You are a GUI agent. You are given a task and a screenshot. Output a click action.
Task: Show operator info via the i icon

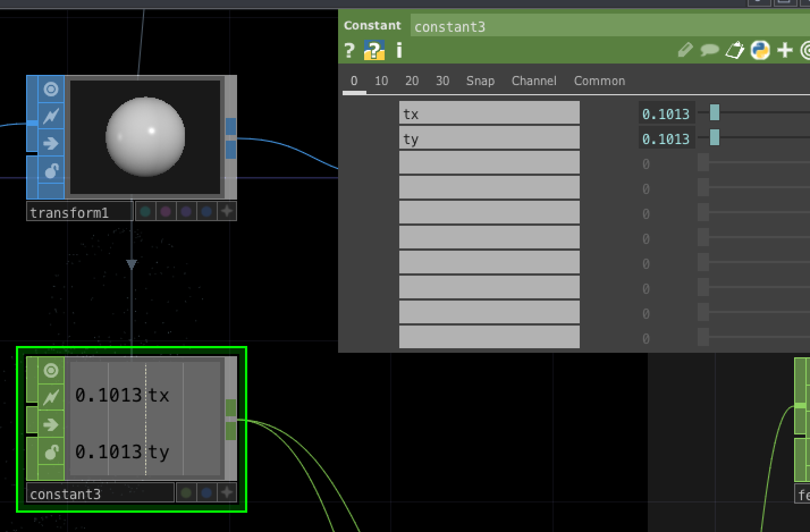coord(399,50)
